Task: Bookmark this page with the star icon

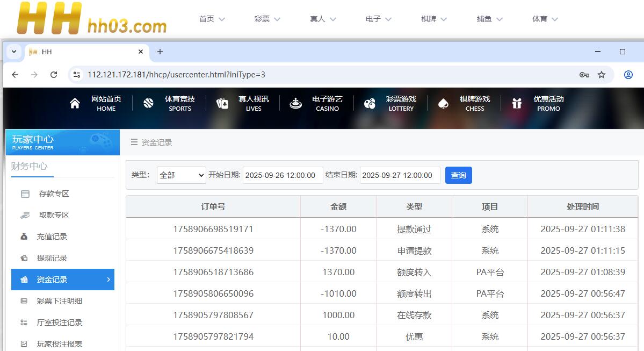Action: click(602, 75)
